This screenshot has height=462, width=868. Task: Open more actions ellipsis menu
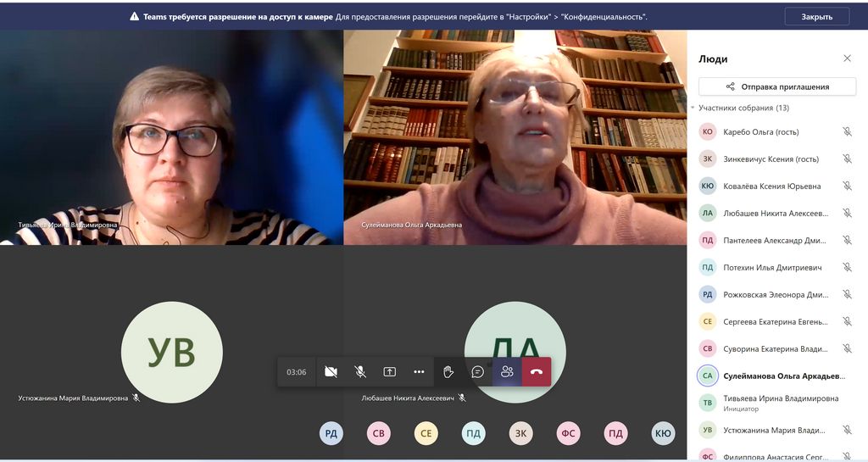(419, 371)
